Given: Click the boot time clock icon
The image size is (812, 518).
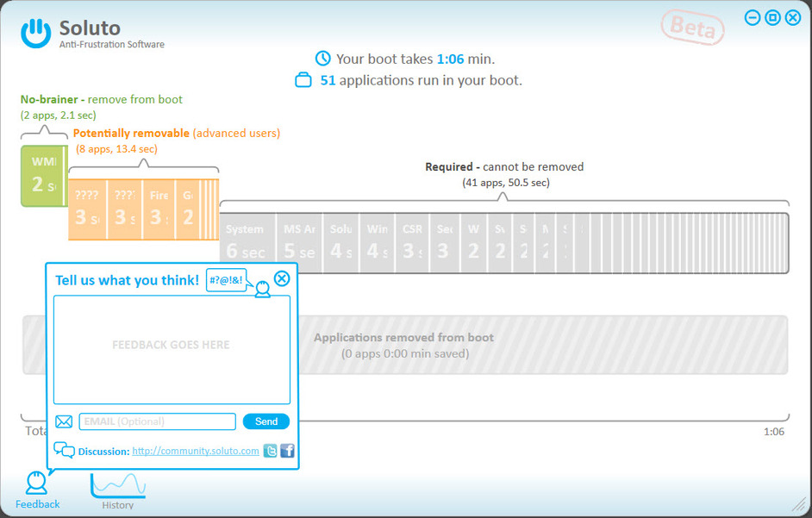Looking at the screenshot, I should [x=323, y=59].
